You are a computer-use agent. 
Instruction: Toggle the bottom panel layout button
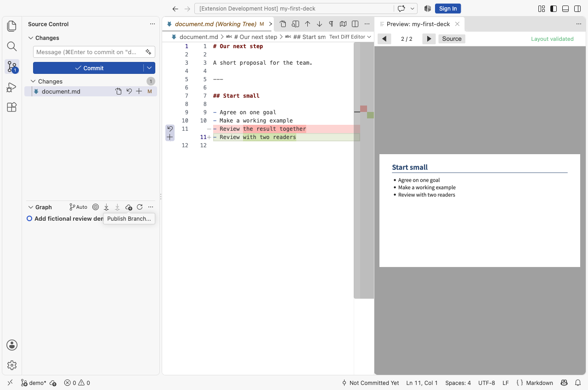coord(565,9)
